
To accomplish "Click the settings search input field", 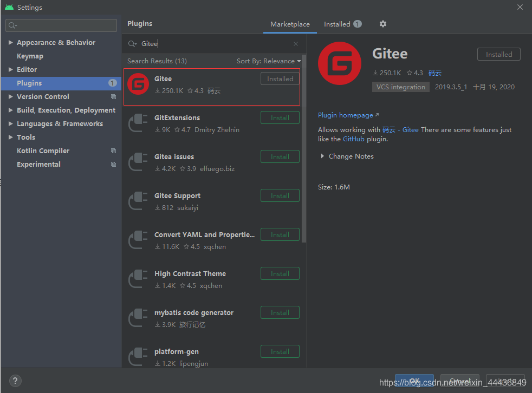I will (61, 25).
